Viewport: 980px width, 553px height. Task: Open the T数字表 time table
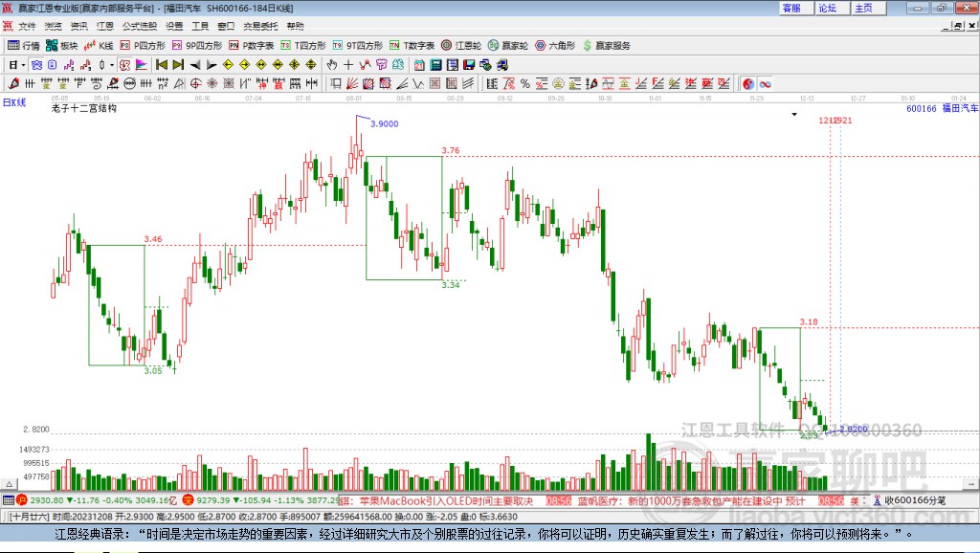412,46
